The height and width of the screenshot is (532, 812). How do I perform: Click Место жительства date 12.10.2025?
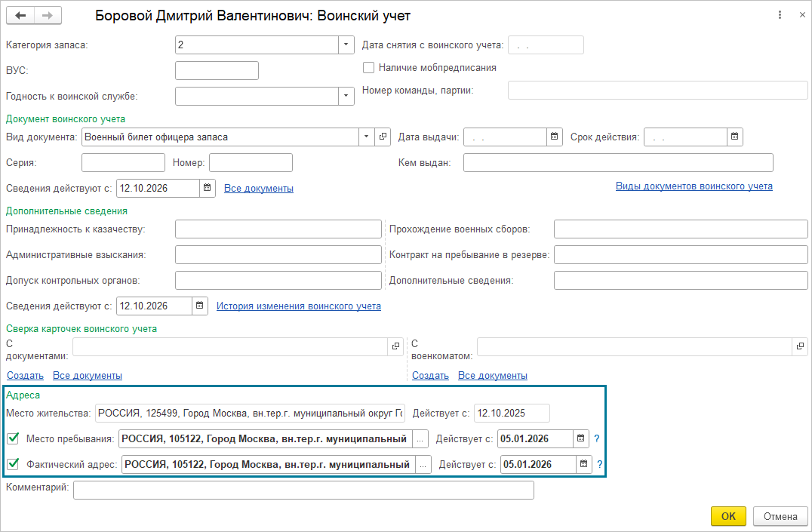(512, 413)
